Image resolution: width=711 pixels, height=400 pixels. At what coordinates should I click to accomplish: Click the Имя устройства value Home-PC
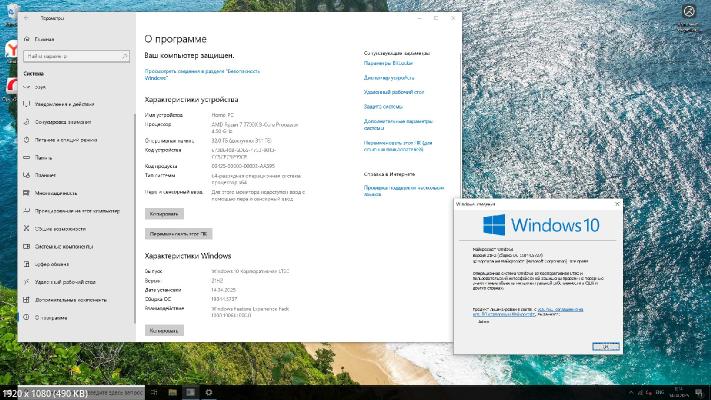tap(223, 115)
